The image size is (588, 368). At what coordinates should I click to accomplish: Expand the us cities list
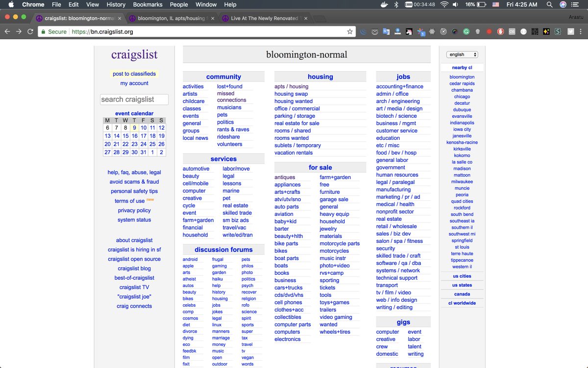click(462, 276)
